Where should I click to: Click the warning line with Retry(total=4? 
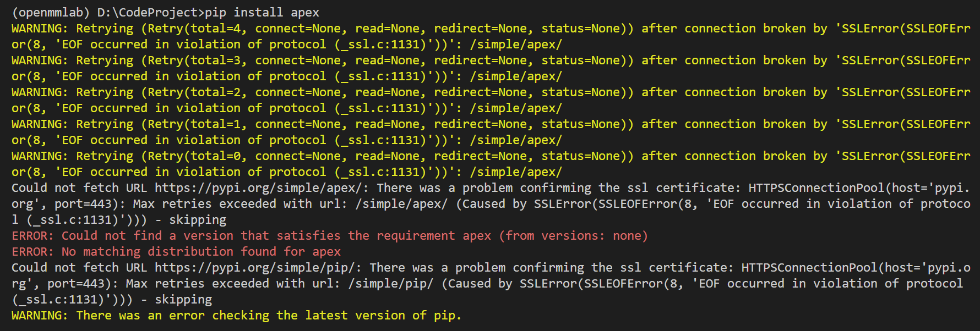tap(491, 36)
